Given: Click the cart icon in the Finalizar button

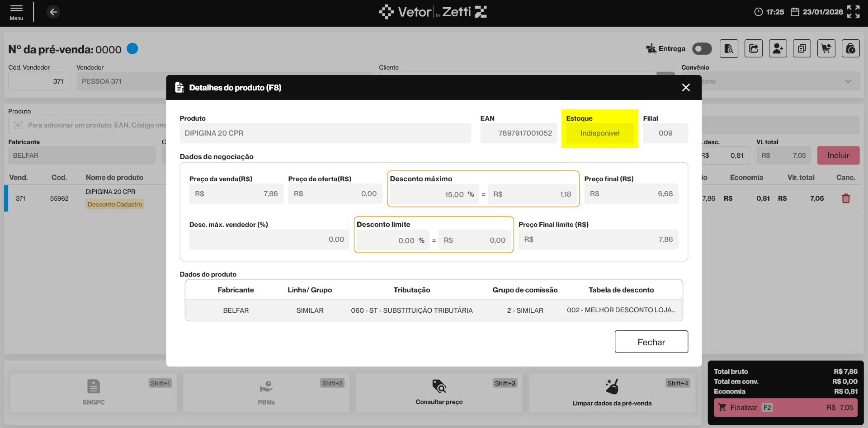Looking at the screenshot, I should pyautogui.click(x=722, y=408).
